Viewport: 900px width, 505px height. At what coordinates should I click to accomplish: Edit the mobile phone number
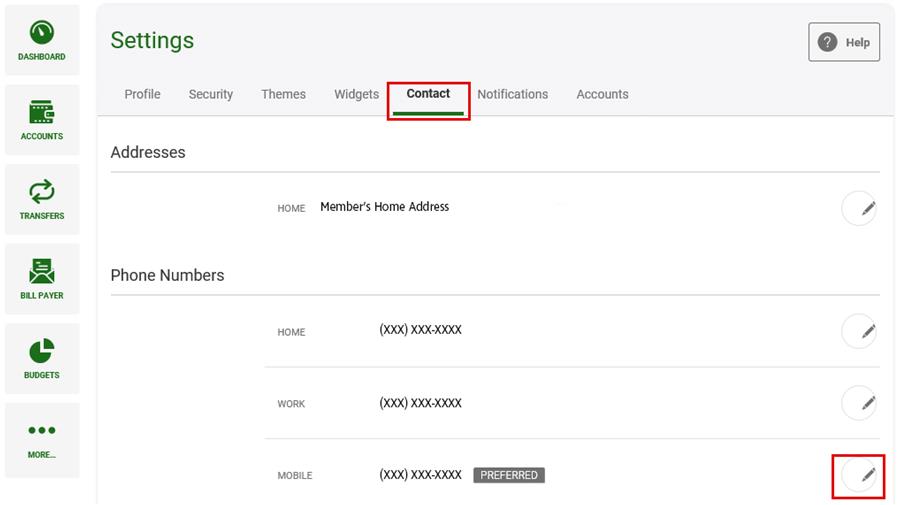pyautogui.click(x=859, y=475)
